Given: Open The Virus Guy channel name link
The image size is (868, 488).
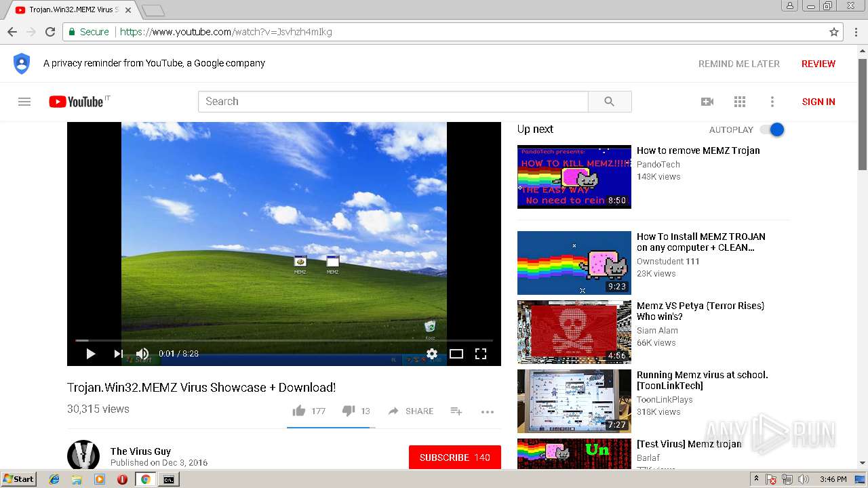Looking at the screenshot, I should point(140,451).
